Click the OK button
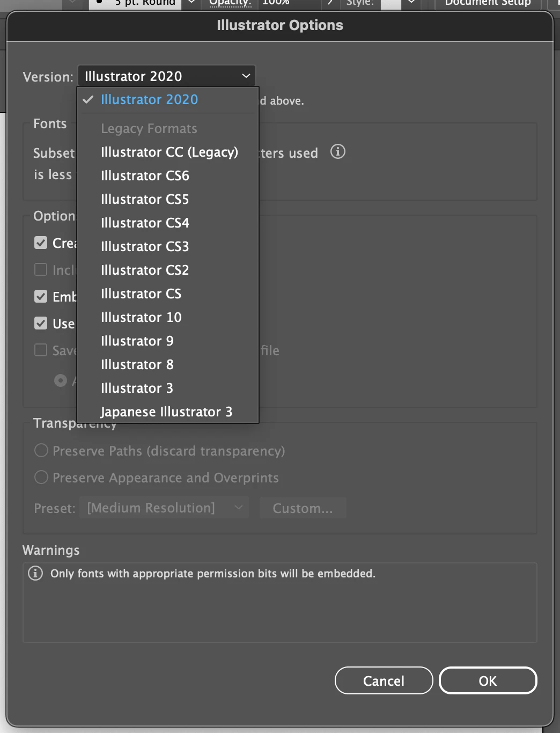Screen dimensions: 560x733 [x=488, y=680]
